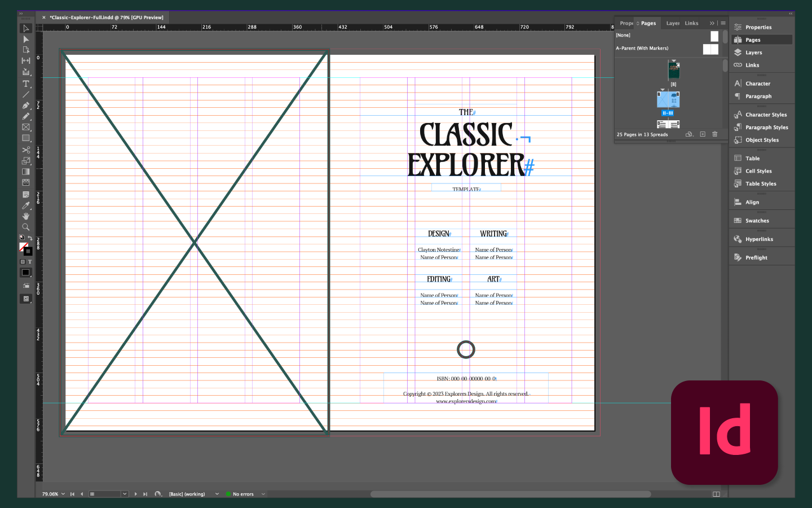Screen dimensions: 812x508
Task: Create new page in Pages panel
Action: tap(703, 134)
